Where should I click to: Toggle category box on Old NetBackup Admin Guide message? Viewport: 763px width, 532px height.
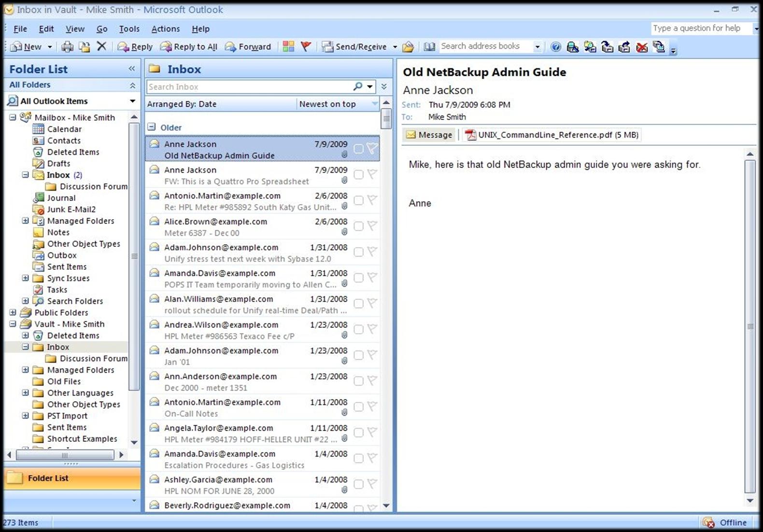[x=358, y=149]
